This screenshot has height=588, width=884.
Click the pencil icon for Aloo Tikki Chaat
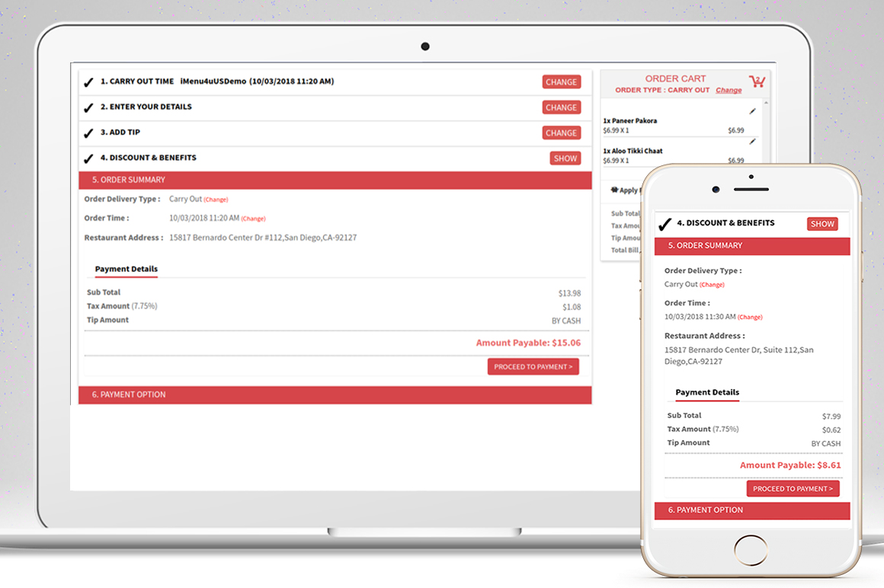tap(752, 142)
